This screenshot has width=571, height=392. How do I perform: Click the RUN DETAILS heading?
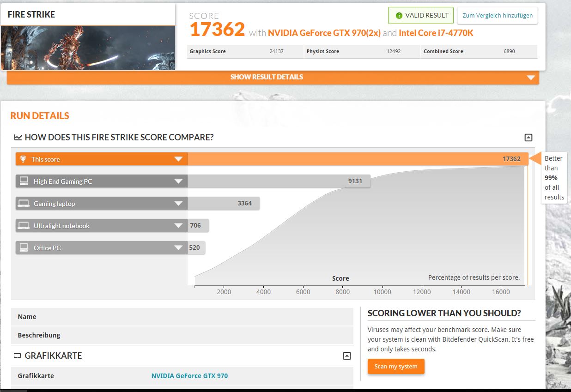[40, 116]
